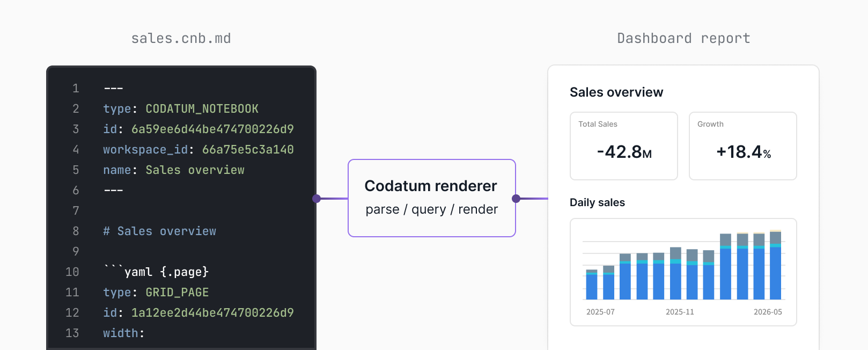
Task: Click line number 1 in gutter
Action: pyautogui.click(x=76, y=89)
